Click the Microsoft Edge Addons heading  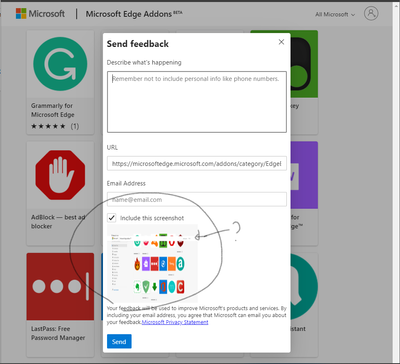click(134, 14)
